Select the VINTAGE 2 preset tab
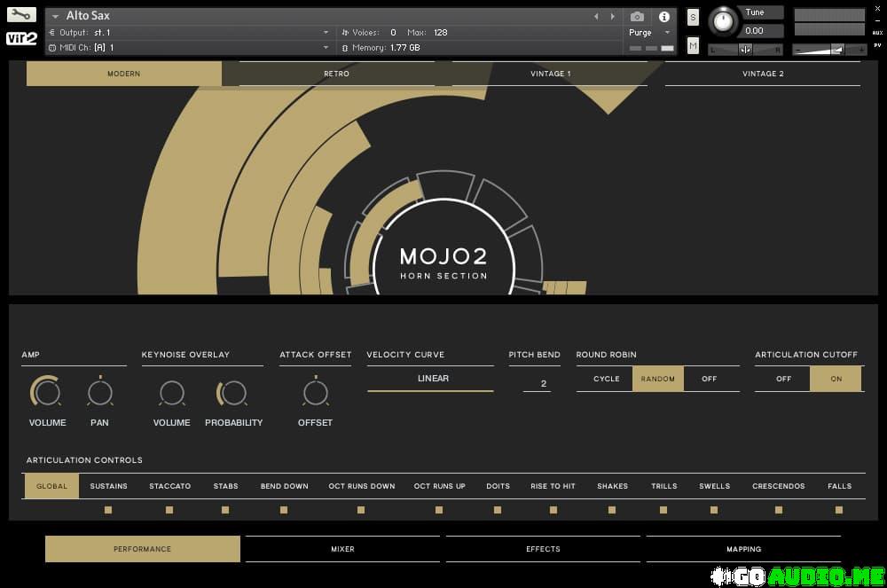Screen dimensions: 887x588 [x=763, y=74]
